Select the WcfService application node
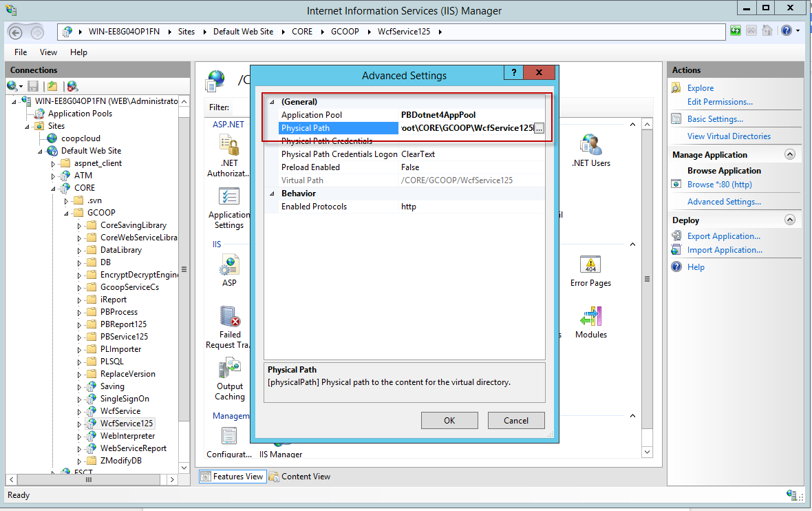The image size is (812, 511). pyautogui.click(x=120, y=411)
